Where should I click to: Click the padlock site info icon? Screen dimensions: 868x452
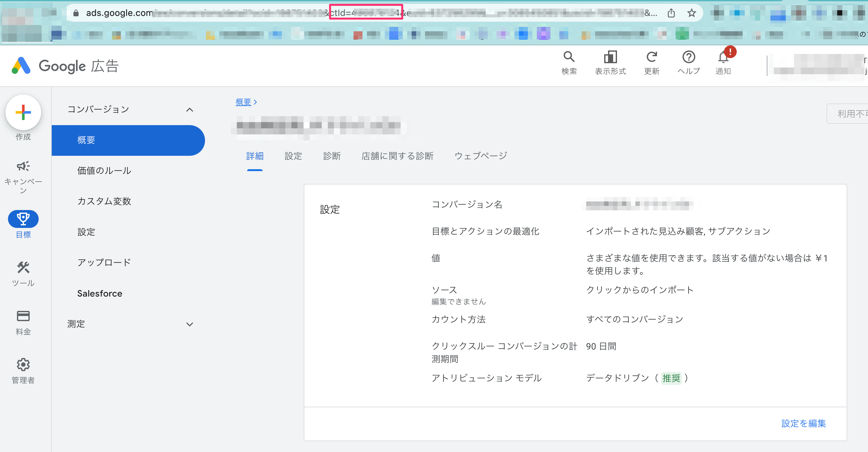click(76, 13)
